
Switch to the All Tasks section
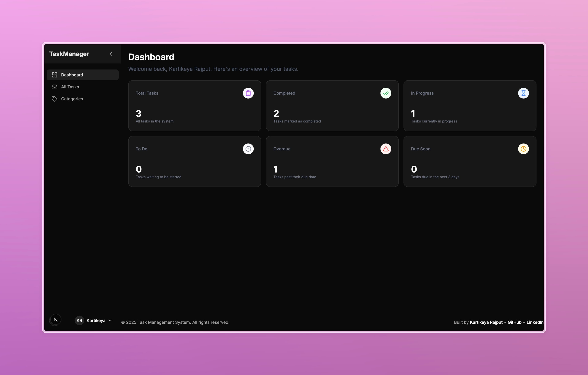70,87
